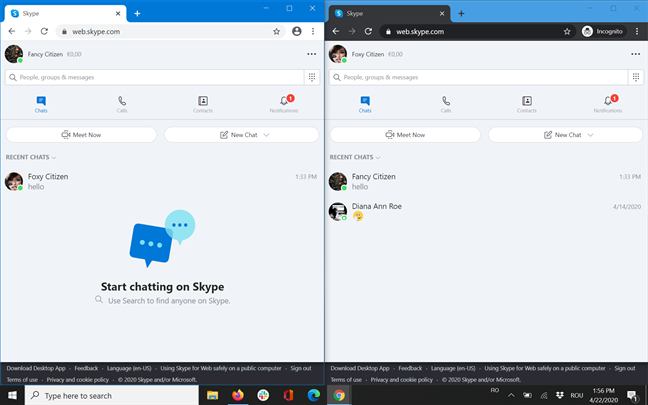Click Meet Now in left Skype window

pyautogui.click(x=81, y=135)
